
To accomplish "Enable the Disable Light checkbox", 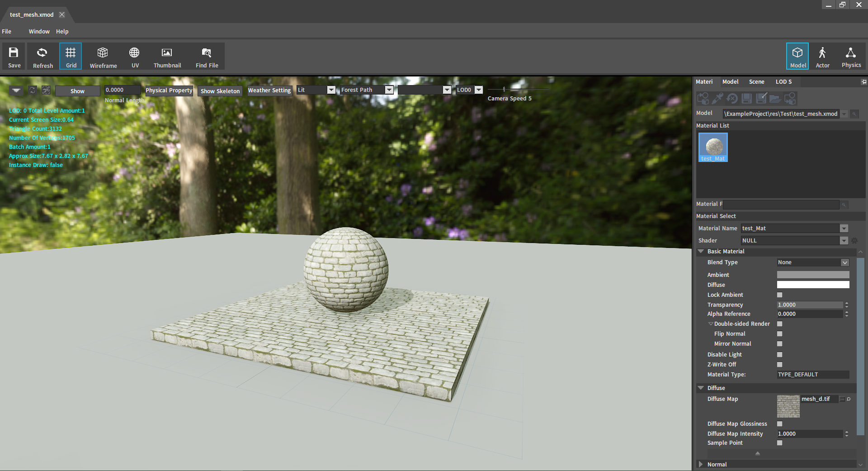I will click(779, 355).
